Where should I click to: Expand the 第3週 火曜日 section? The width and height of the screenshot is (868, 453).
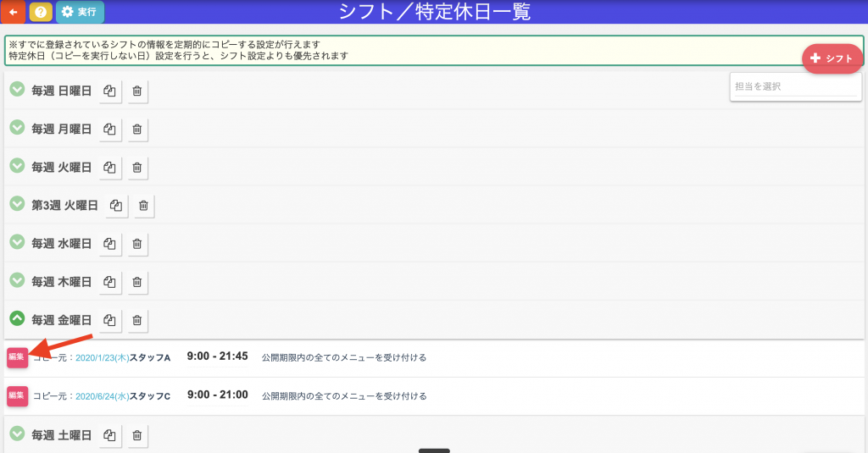(17, 203)
